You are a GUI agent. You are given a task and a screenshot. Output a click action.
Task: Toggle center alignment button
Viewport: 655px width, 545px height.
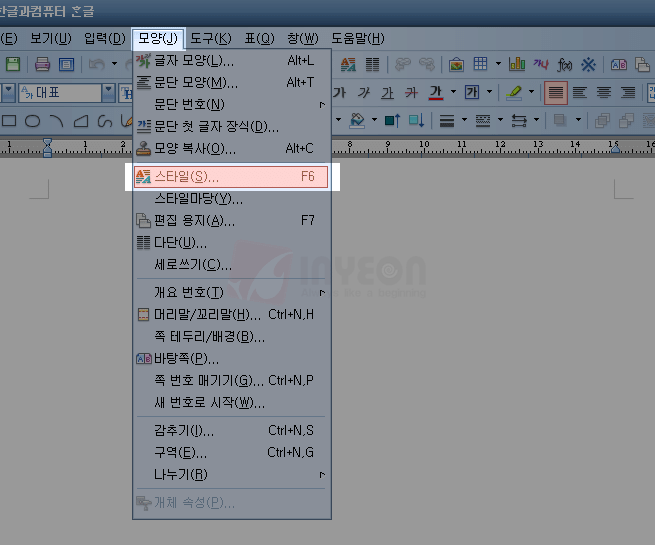coord(604,92)
